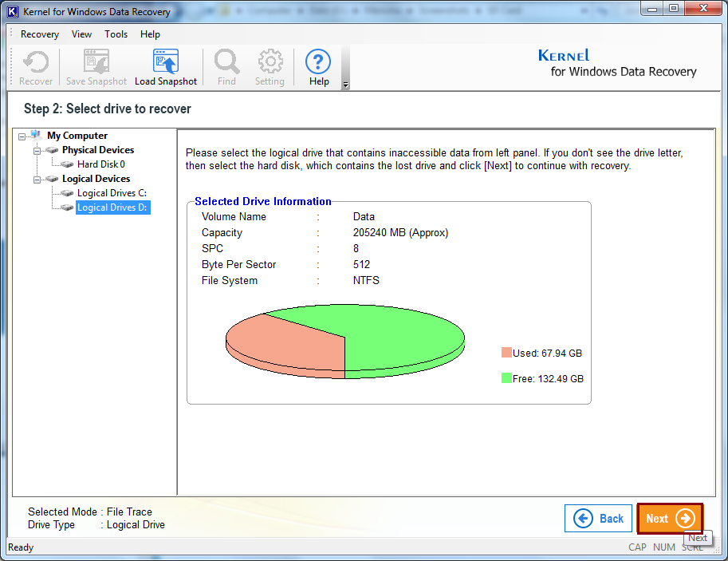The image size is (728, 561).
Task: Open the Recovery menu
Action: click(40, 34)
